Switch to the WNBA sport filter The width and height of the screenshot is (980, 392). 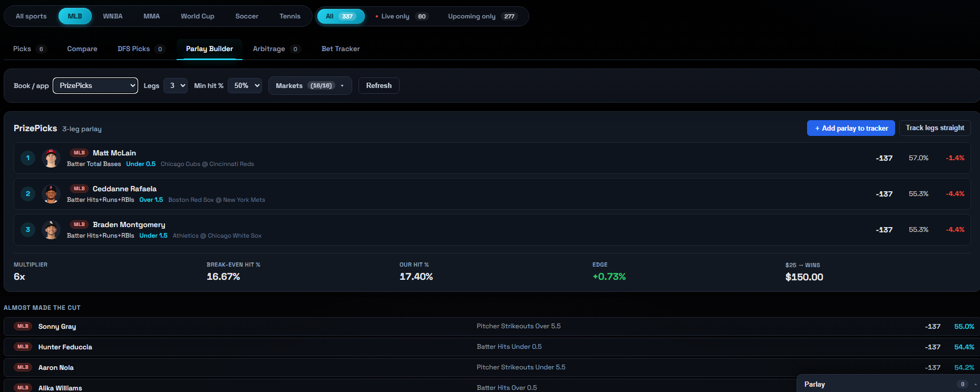(113, 16)
